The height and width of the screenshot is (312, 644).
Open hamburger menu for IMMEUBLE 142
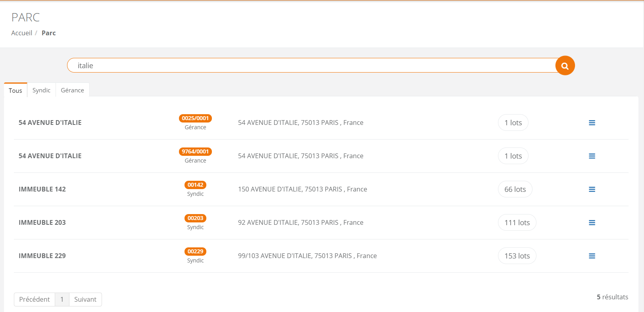coord(592,189)
